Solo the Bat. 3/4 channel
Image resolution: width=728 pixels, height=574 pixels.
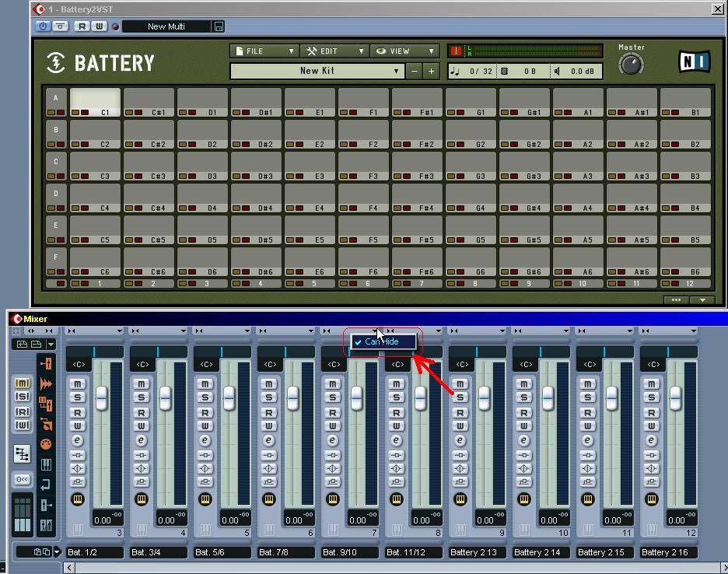(x=141, y=397)
